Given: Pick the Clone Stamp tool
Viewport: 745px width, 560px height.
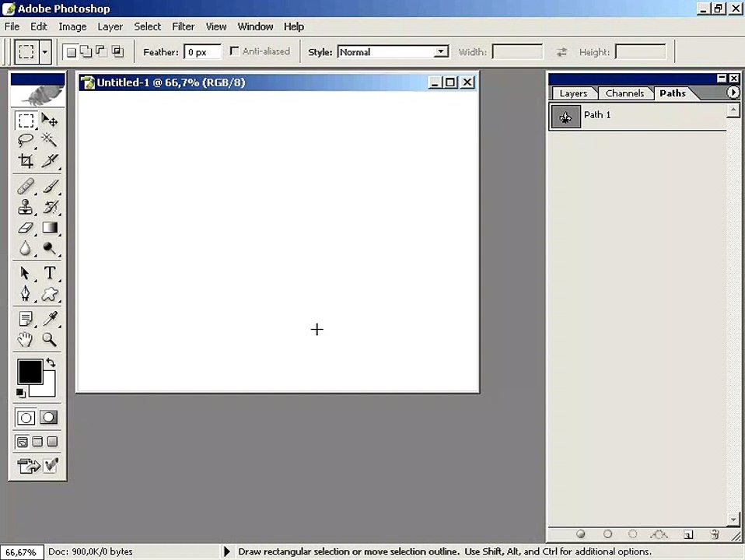Looking at the screenshot, I should click(x=26, y=207).
